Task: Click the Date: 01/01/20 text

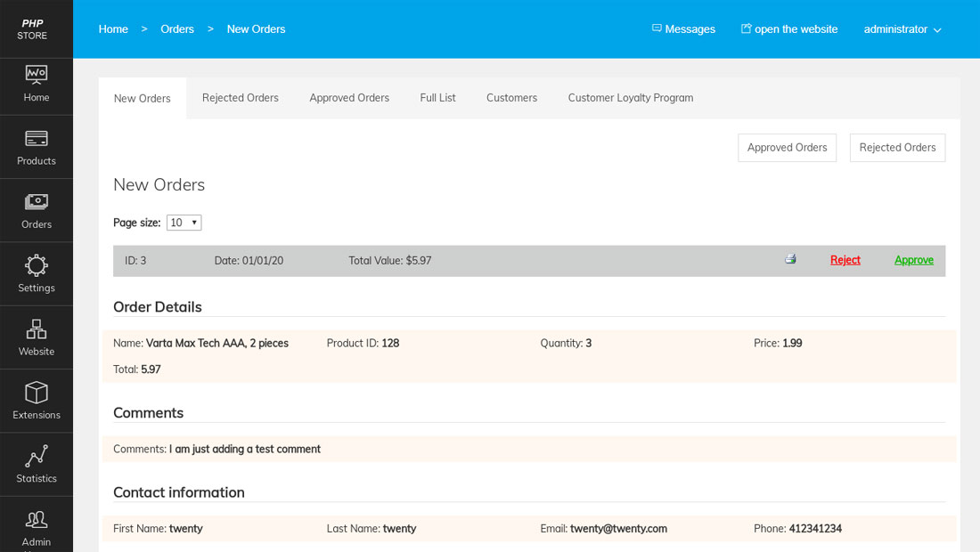Action: click(249, 261)
